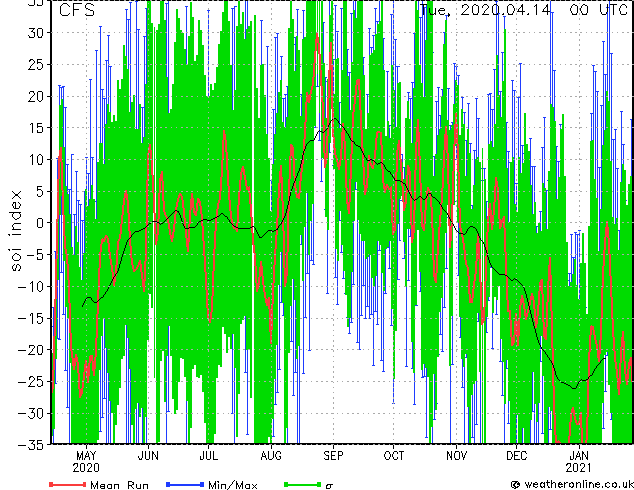Click the Min/Max legend label
634x490 pixels.
click(232, 485)
